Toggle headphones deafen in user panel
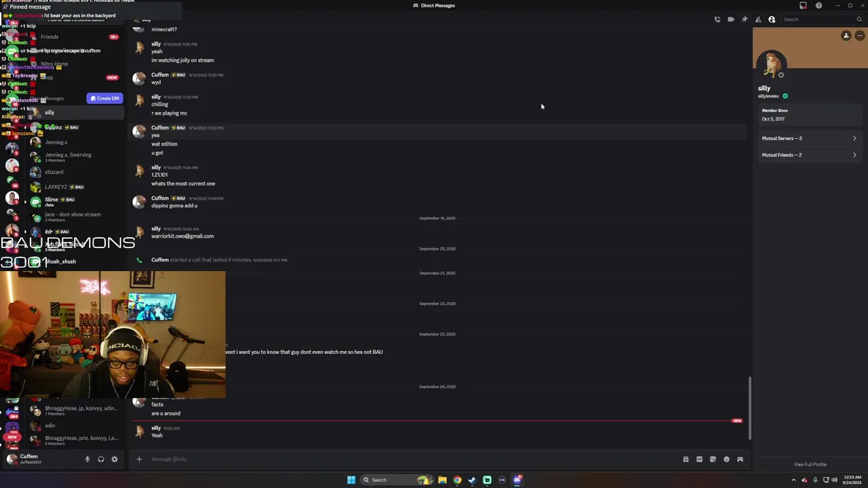Screen dimensions: 868x488 [100, 460]
